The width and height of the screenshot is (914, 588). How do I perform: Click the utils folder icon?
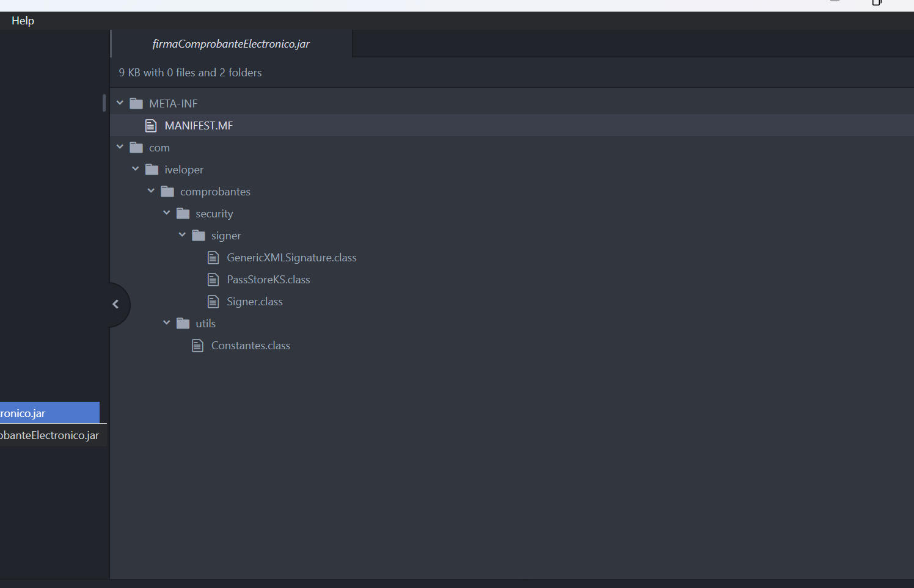click(x=183, y=324)
